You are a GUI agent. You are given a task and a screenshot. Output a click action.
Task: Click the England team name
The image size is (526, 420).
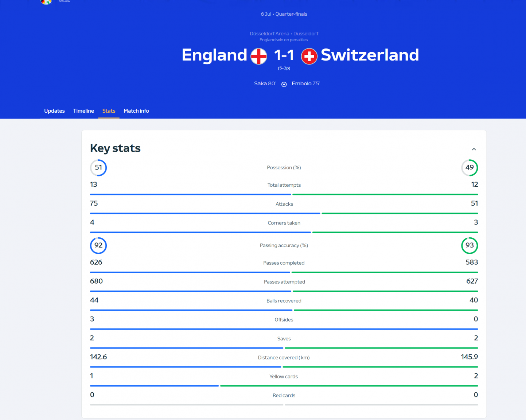214,55
